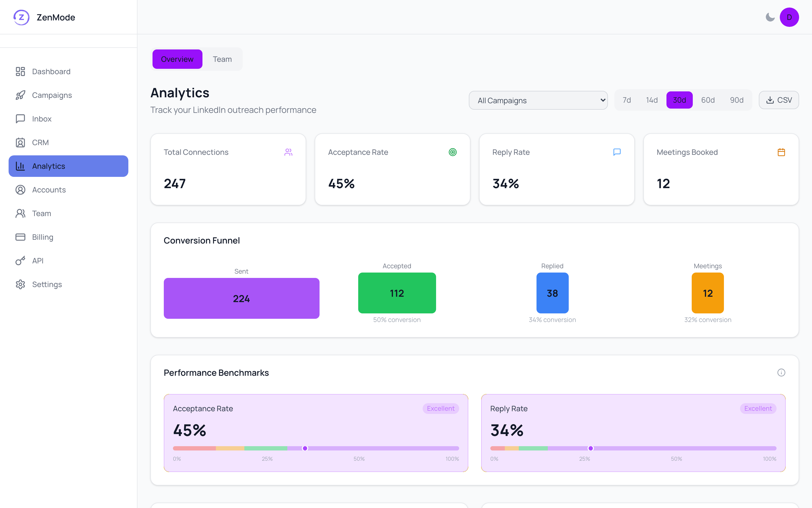The width and height of the screenshot is (812, 508).
Task: Click the Analytics page heading
Action: pos(180,93)
